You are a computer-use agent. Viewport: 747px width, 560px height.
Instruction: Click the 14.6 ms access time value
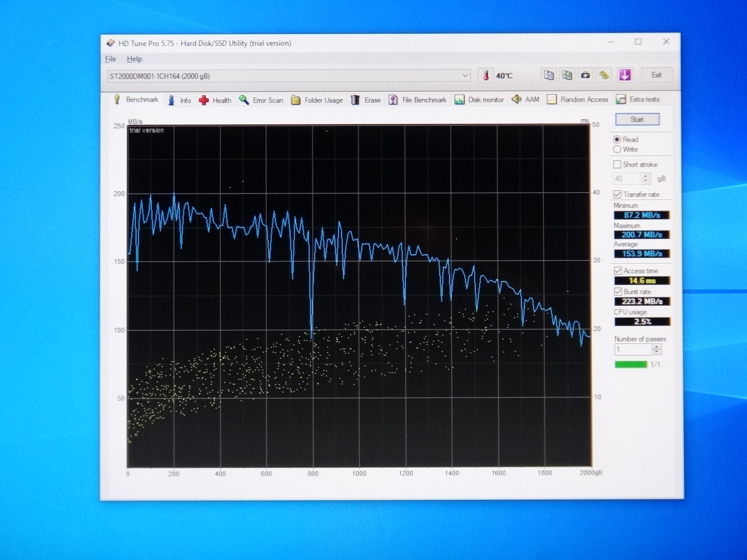coord(642,281)
